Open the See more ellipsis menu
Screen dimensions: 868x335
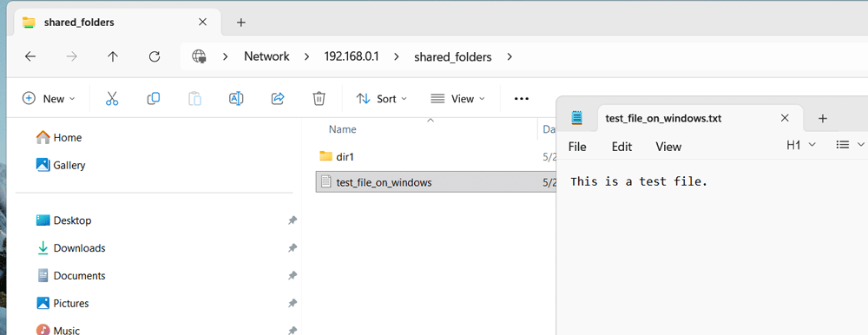522,99
